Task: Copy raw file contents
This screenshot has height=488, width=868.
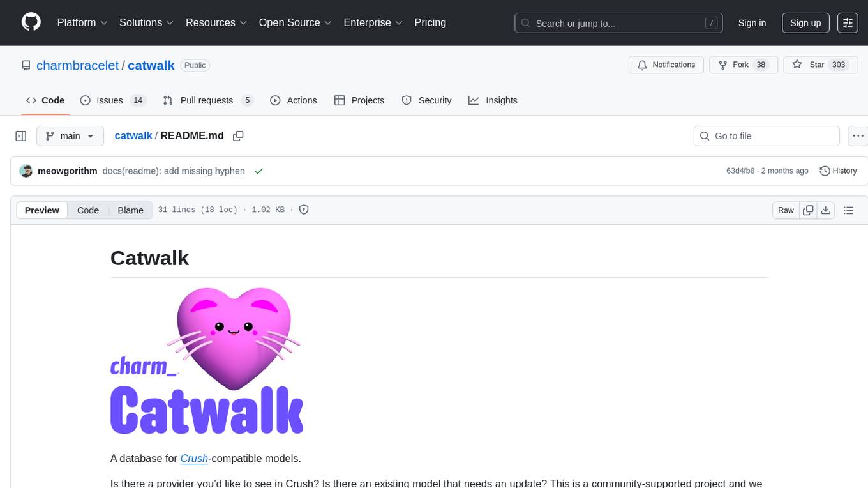Action: point(808,210)
